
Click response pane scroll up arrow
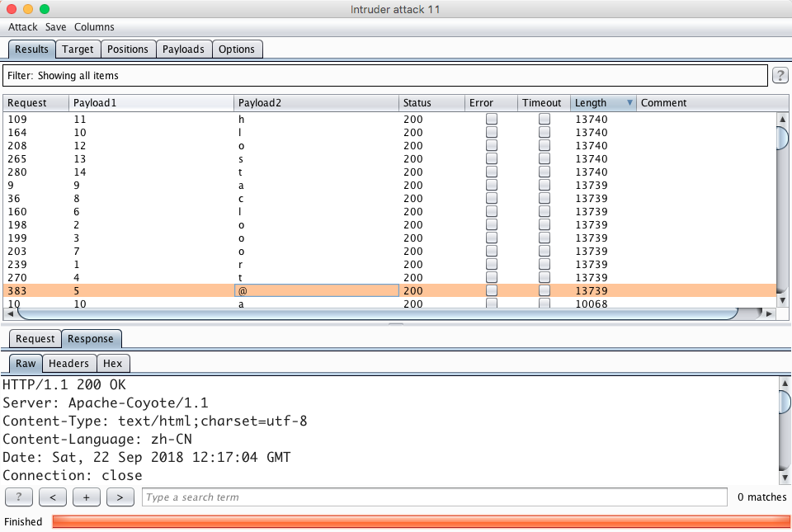pos(785,383)
